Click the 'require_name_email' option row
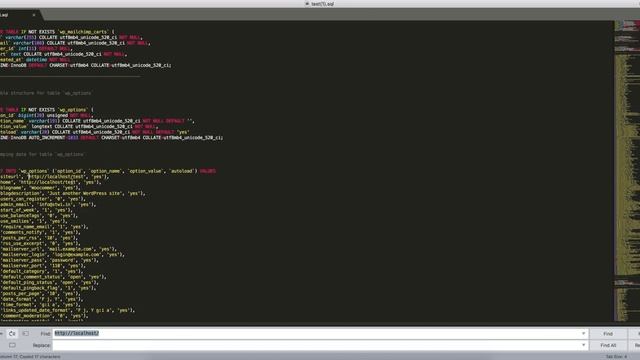Screen dimensions: 640x360 [x=44, y=227]
